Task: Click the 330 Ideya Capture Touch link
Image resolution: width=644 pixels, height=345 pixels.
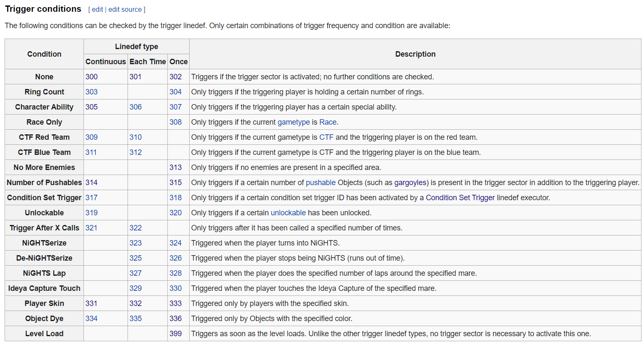Action: click(176, 288)
